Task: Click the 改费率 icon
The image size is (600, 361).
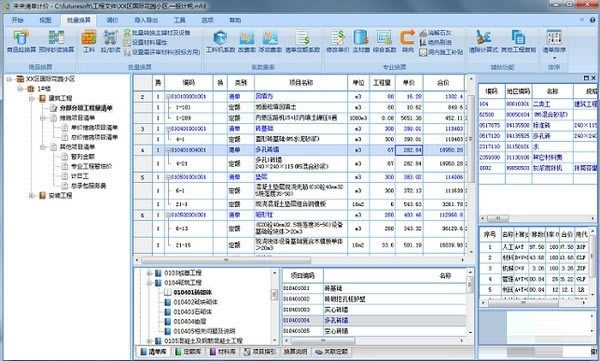Action: pos(247,38)
